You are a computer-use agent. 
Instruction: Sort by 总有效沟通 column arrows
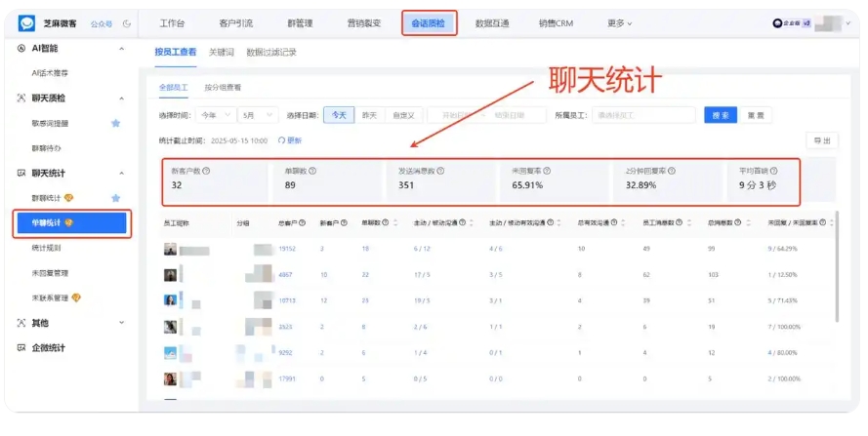[x=623, y=222]
